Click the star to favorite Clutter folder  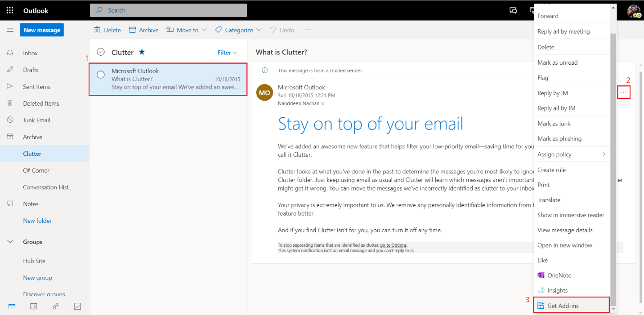pyautogui.click(x=142, y=52)
